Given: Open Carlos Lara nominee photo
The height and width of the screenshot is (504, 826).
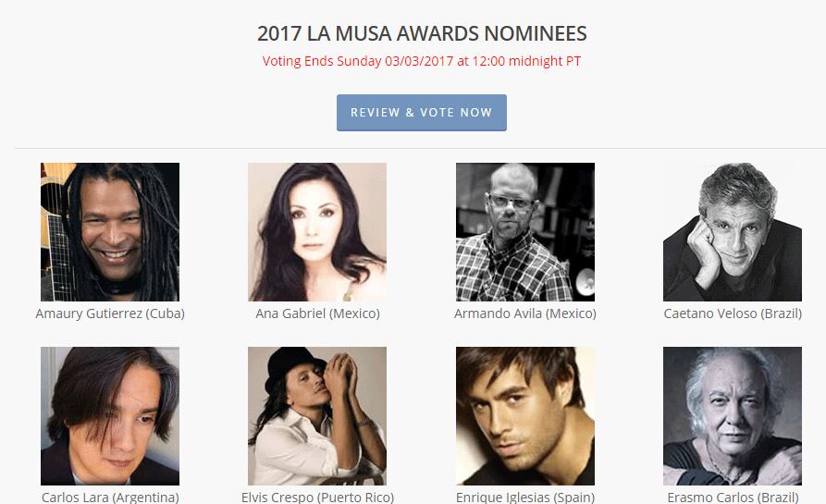Looking at the screenshot, I should pyautogui.click(x=110, y=416).
